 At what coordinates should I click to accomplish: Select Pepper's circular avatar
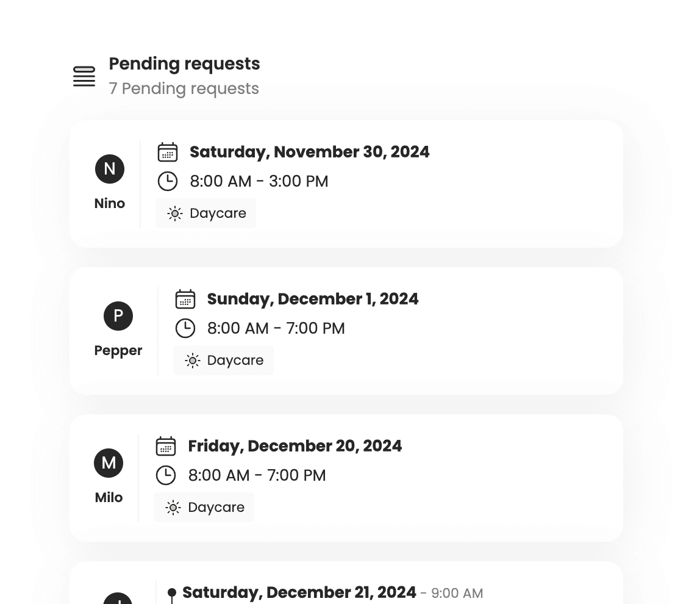click(118, 316)
